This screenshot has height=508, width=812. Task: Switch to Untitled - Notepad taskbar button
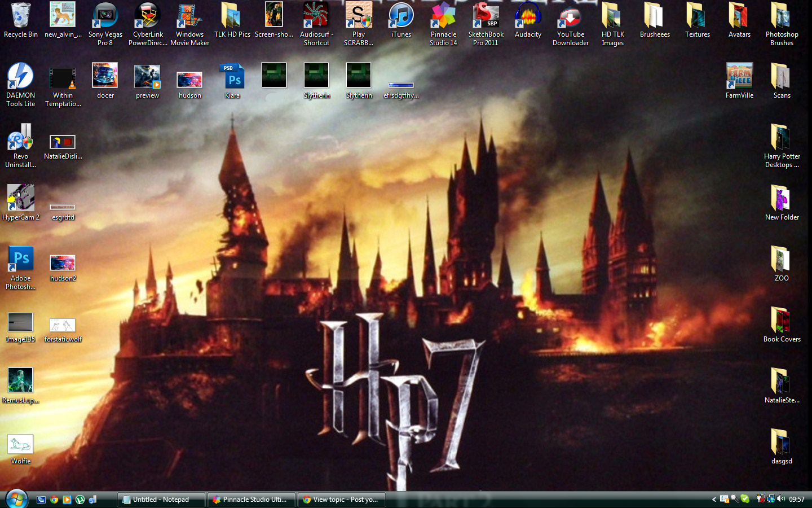(x=161, y=500)
